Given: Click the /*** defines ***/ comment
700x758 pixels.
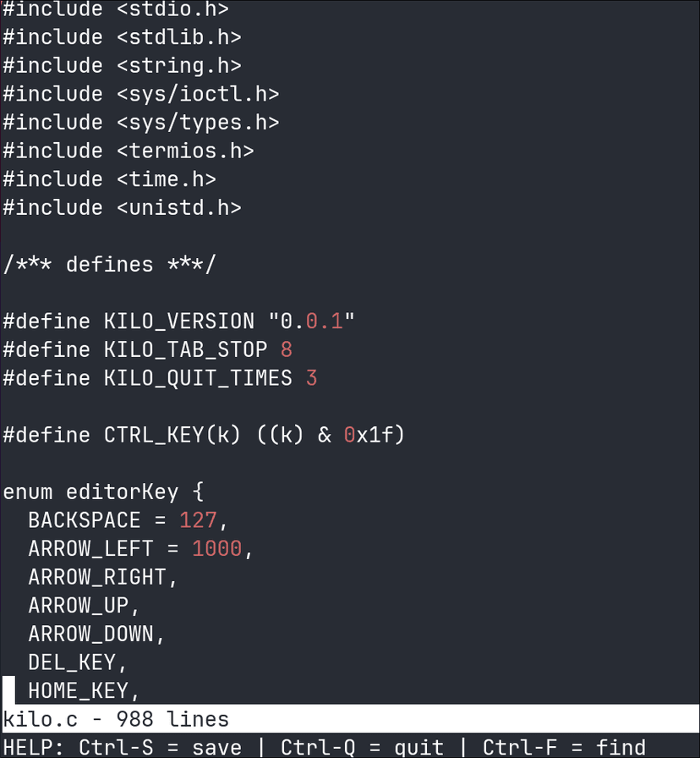Looking at the screenshot, I should [x=110, y=265].
